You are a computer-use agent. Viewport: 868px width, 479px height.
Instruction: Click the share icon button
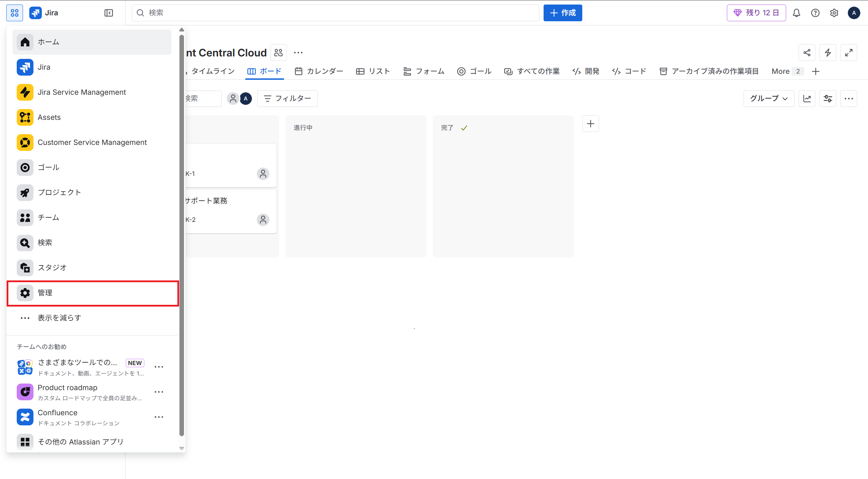807,53
